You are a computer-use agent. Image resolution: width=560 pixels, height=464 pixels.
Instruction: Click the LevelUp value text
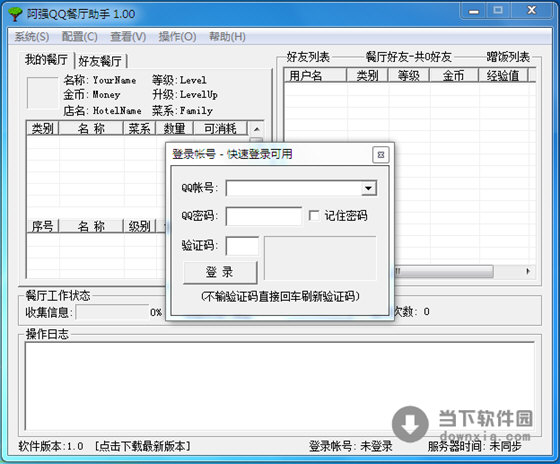(199, 95)
